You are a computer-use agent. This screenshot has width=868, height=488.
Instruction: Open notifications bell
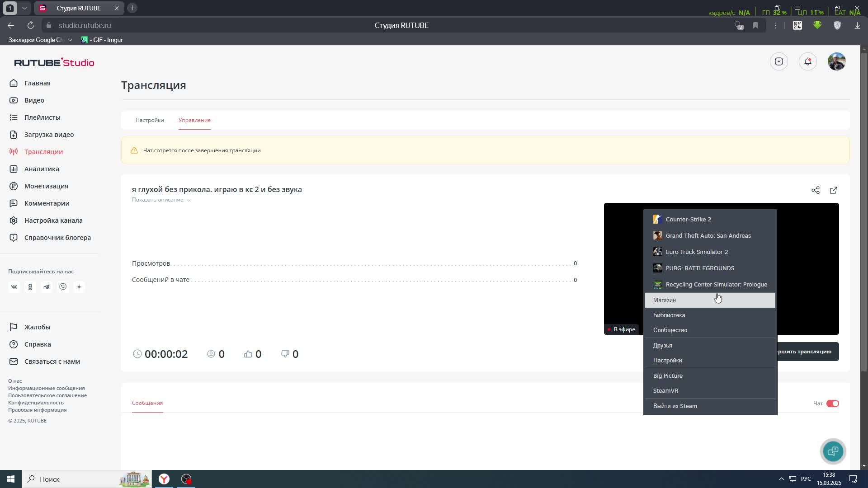tap(808, 61)
